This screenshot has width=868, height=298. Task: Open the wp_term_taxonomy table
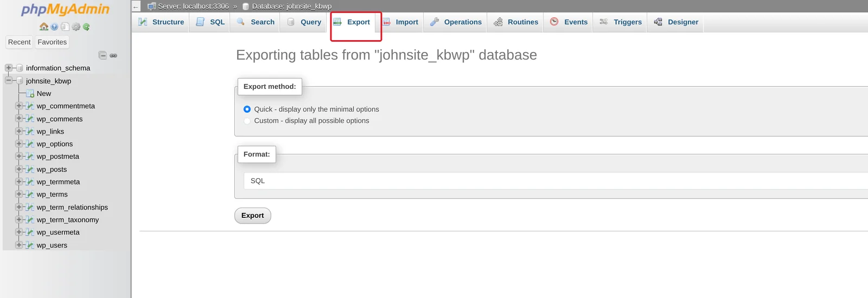(68, 219)
